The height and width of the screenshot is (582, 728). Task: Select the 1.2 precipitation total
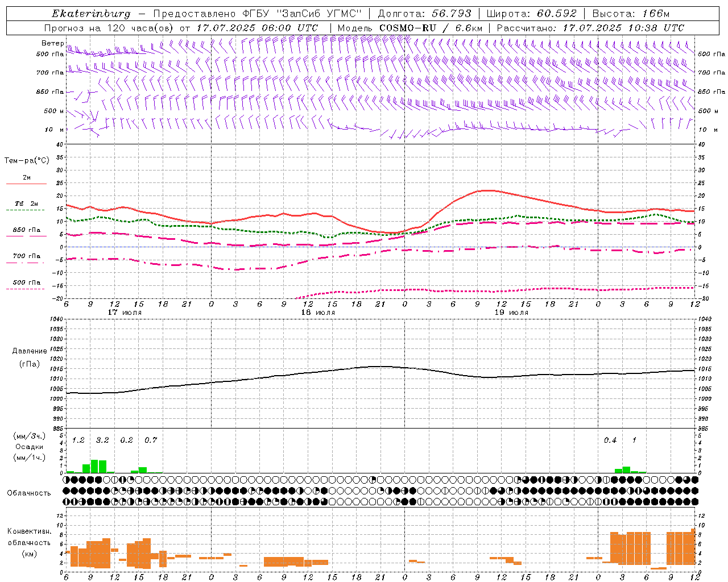(78, 440)
